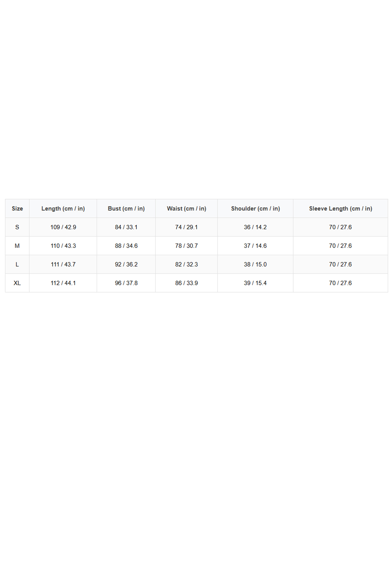The image size is (392, 588).
Task: Click the 38 / 15.0 shoulder cell
Action: 255,264
